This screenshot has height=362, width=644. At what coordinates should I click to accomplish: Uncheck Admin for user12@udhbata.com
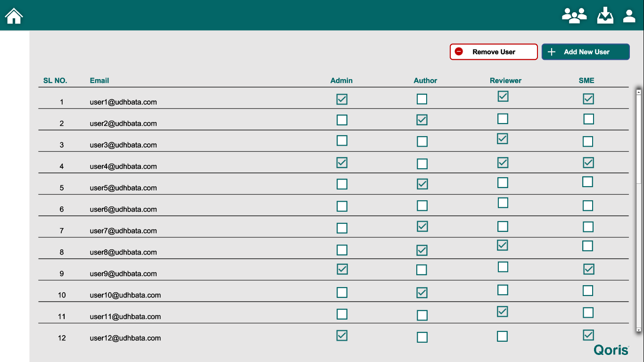click(x=342, y=335)
